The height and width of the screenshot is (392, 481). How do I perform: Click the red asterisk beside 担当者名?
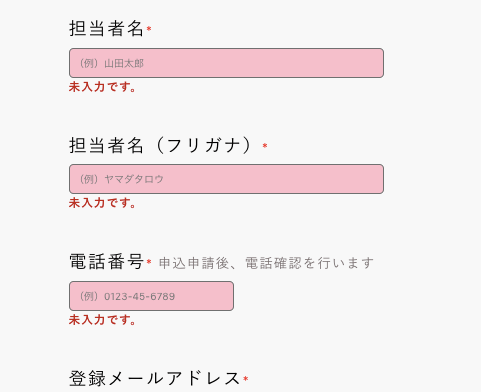149,29
